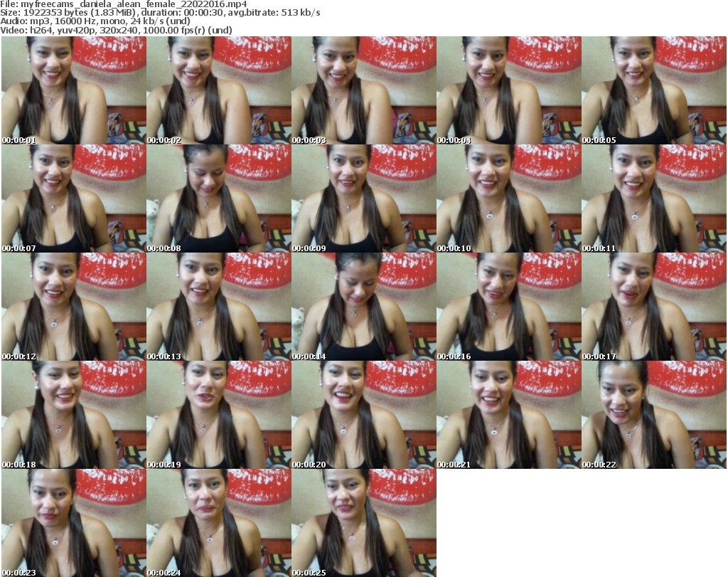Select the thumbnail stamped 00:00:17
The image size is (728, 577).
[x=654, y=307]
